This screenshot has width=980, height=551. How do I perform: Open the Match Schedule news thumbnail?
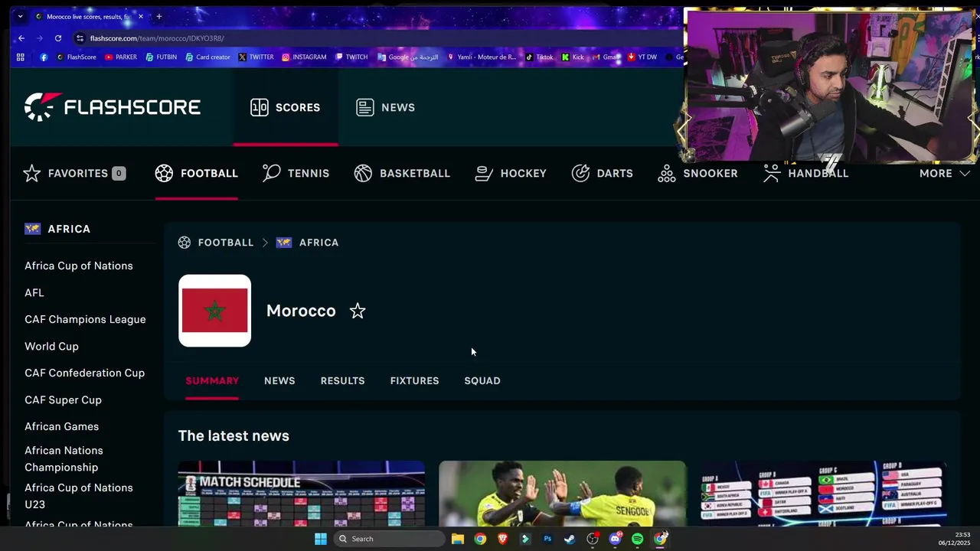302,494
